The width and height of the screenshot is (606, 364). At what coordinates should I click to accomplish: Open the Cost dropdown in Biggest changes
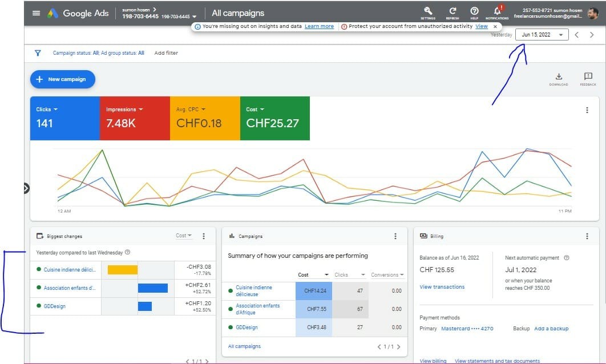coord(184,236)
